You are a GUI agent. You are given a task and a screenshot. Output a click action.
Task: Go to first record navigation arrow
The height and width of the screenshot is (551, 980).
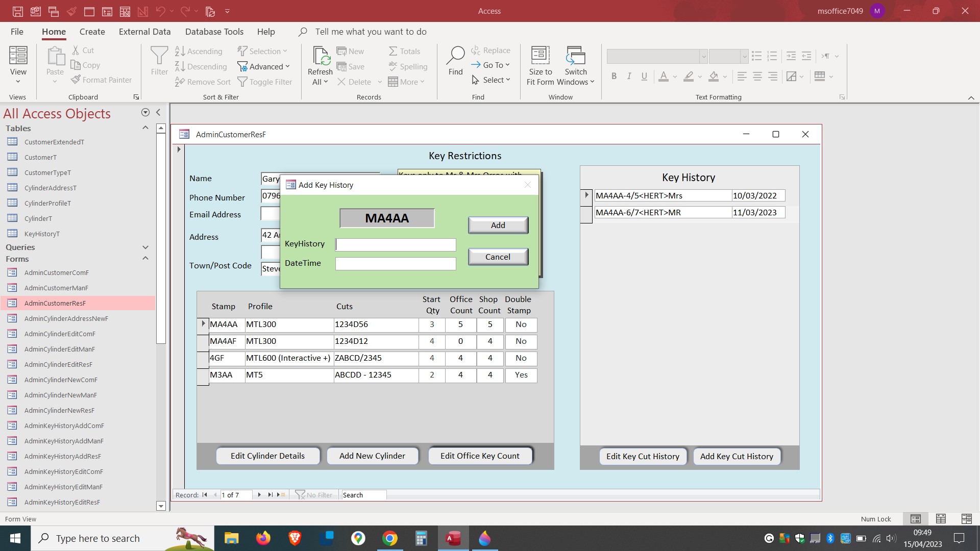205,495
